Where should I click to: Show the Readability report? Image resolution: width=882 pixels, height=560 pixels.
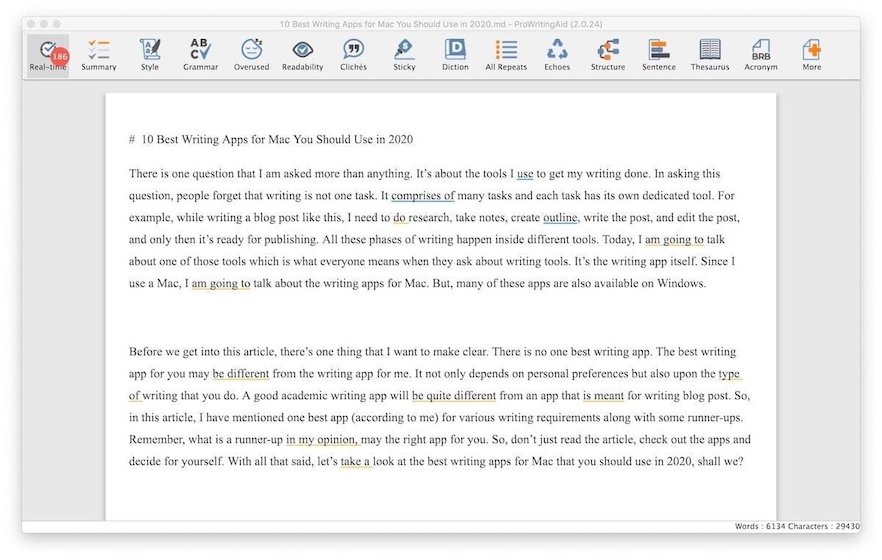pos(302,54)
